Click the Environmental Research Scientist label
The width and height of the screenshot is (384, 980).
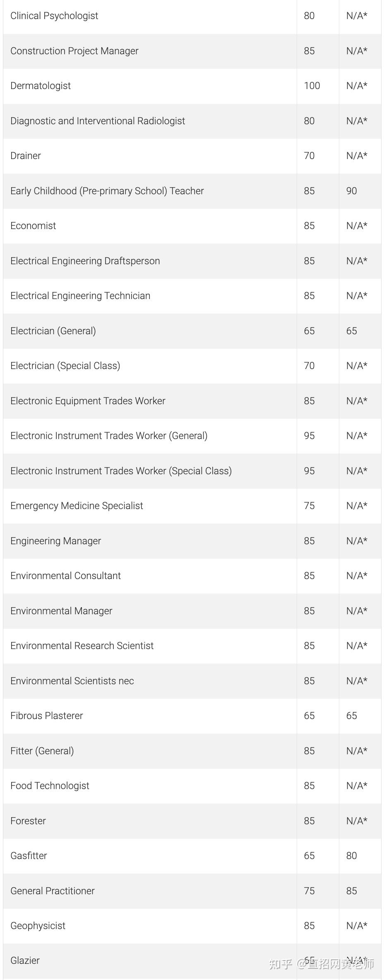(82, 646)
